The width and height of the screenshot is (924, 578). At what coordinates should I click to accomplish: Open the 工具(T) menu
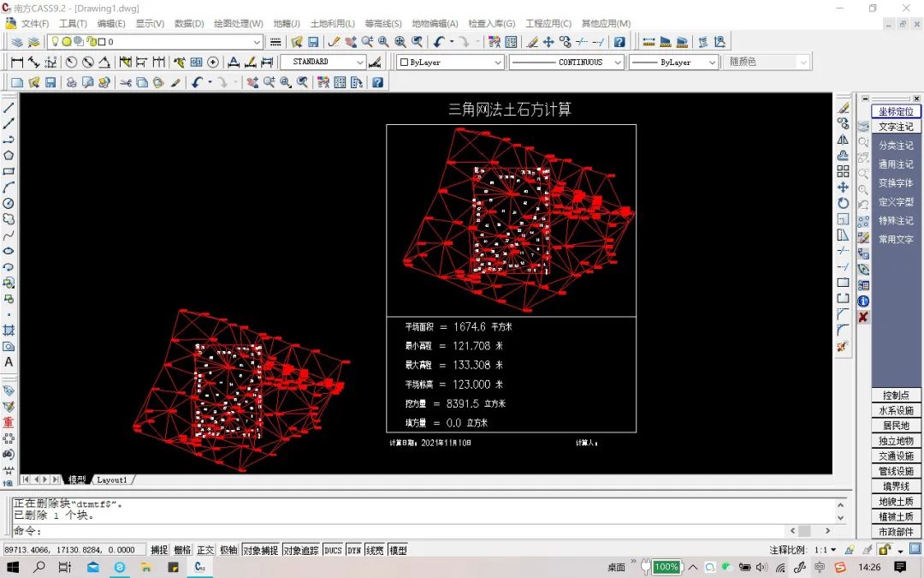coord(73,24)
